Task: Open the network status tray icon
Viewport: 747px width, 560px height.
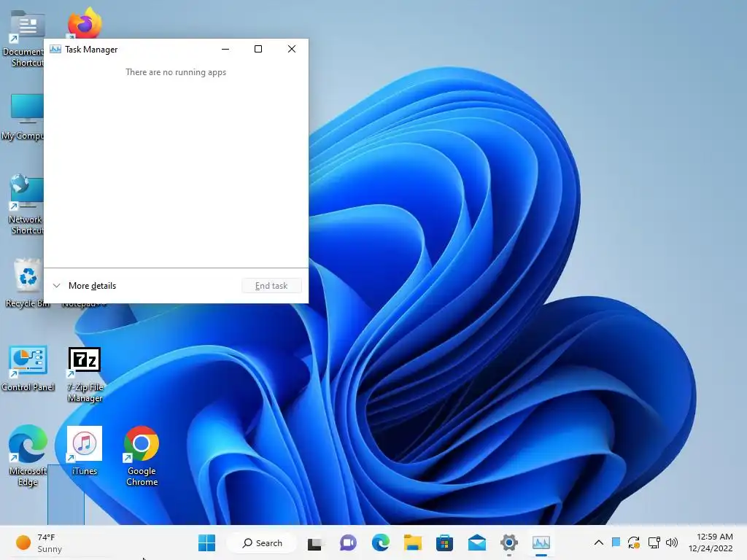Action: click(654, 542)
